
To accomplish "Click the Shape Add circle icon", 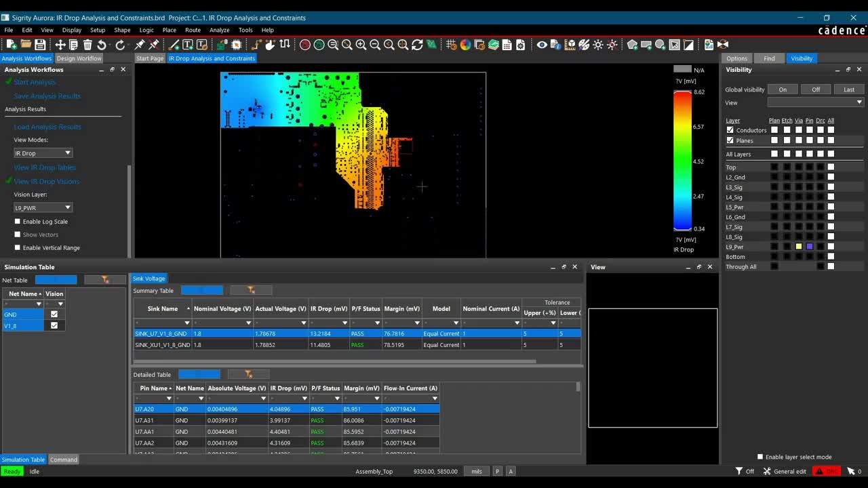I will (660, 45).
